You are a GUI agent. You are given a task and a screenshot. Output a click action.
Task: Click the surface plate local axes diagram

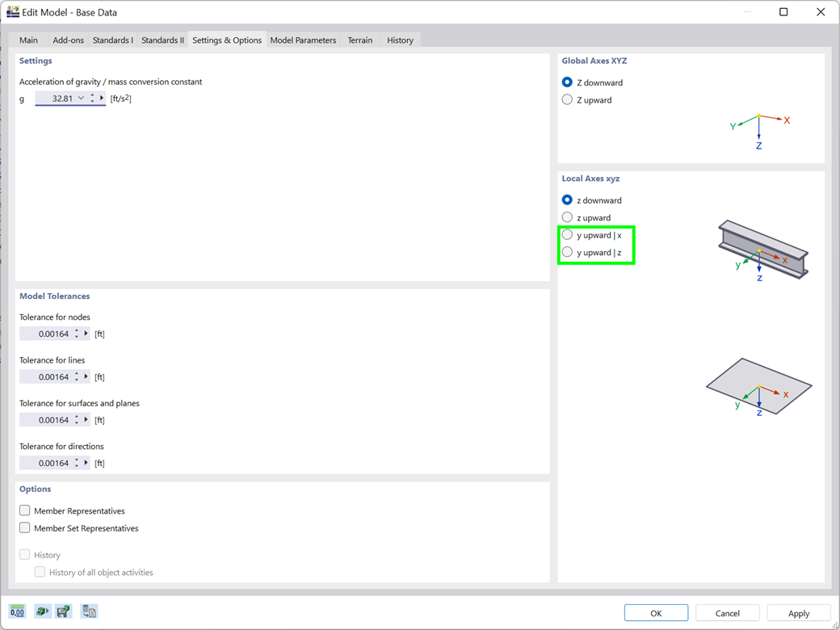(x=759, y=387)
